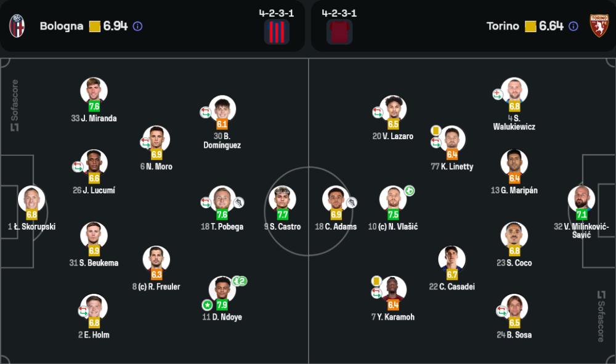Open the Bologna team name link
The width and height of the screenshot is (616, 364).
61,26
